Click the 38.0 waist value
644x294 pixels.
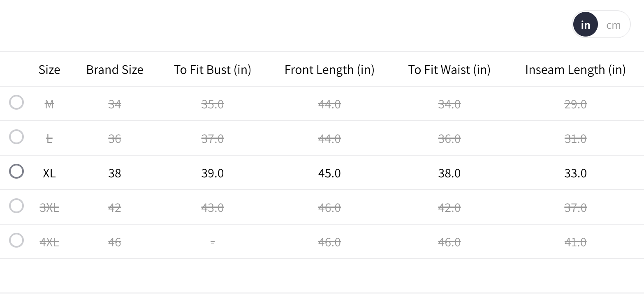click(x=449, y=173)
